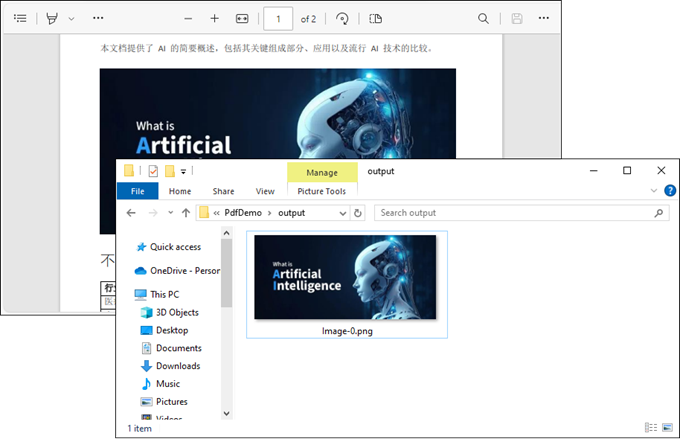
Task: Go up to the parent folder
Action: click(185, 213)
